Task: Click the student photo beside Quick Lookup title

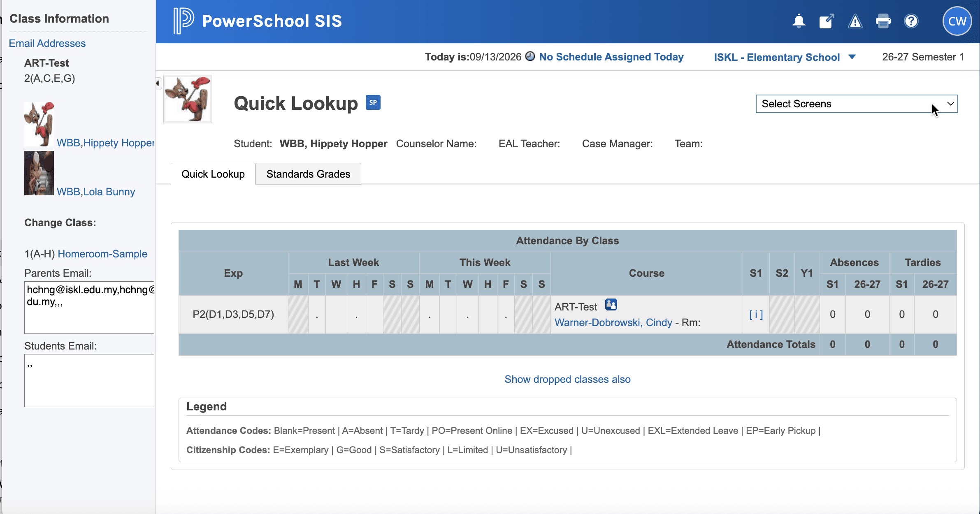Action: coord(188,99)
